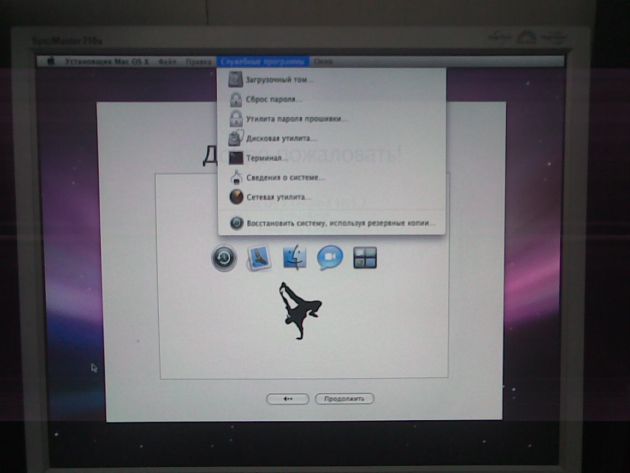Click the Spaces grid icon
The width and height of the screenshot is (630, 473).
pyautogui.click(x=365, y=258)
